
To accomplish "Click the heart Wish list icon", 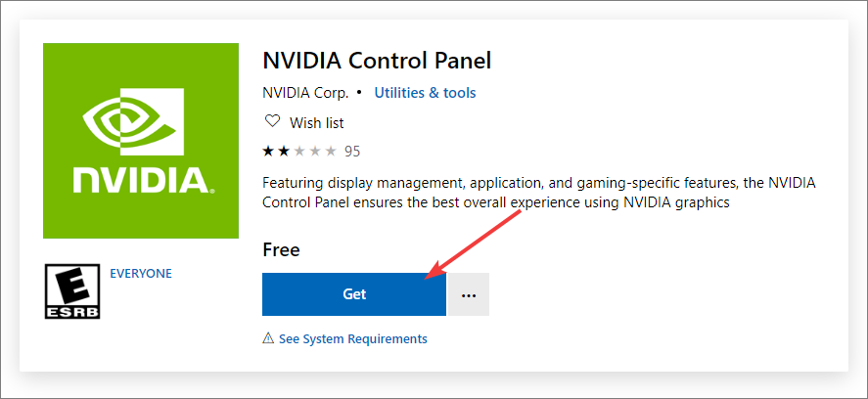I will (272, 121).
